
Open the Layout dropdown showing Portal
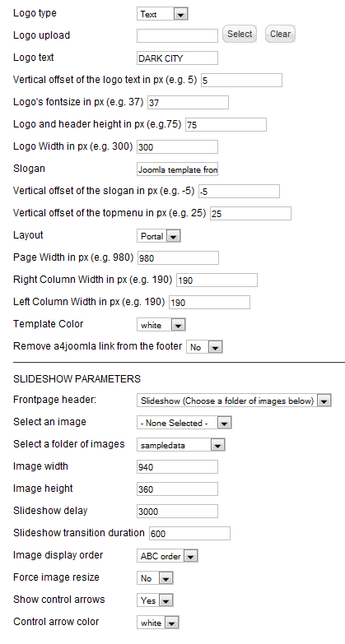click(x=159, y=236)
